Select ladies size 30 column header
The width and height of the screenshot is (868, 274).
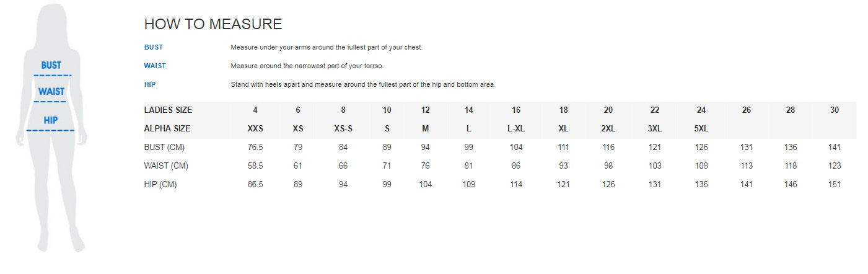(835, 110)
